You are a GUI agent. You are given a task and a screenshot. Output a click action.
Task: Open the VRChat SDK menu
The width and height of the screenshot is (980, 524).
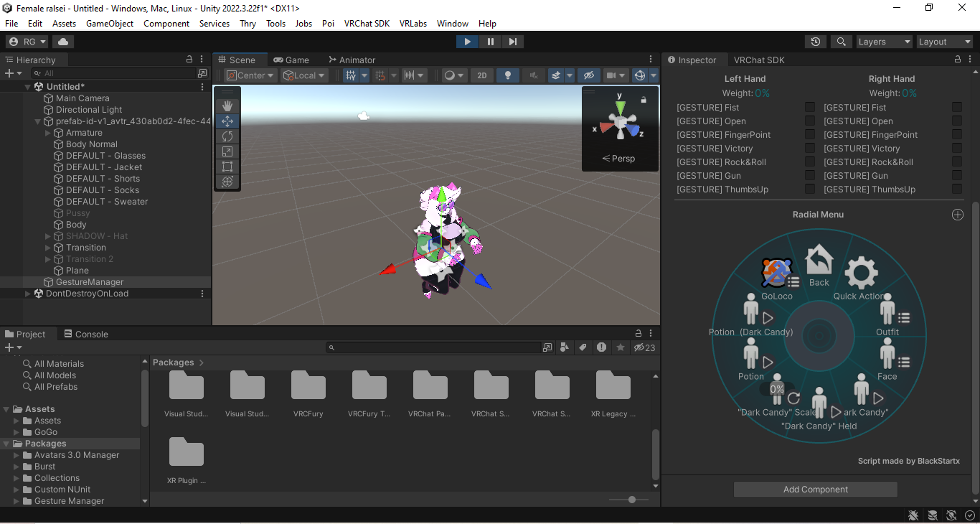click(x=367, y=24)
